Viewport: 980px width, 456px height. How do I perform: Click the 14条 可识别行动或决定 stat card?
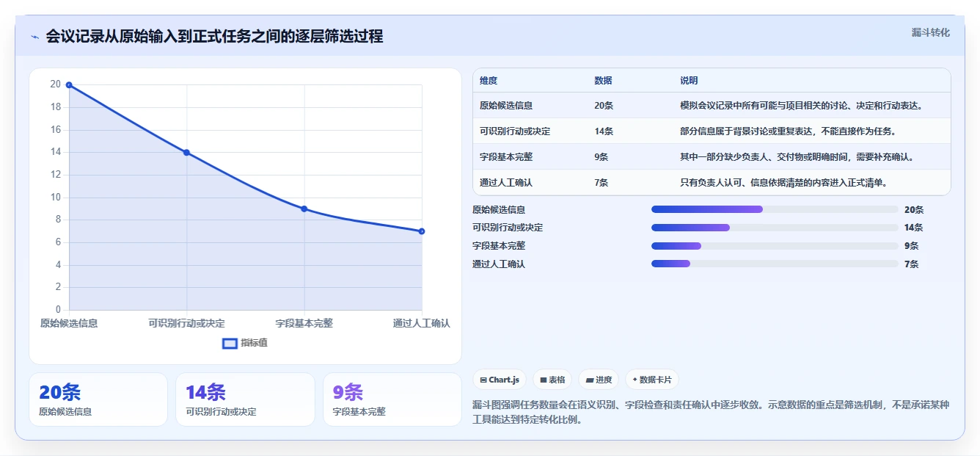pyautogui.click(x=245, y=399)
